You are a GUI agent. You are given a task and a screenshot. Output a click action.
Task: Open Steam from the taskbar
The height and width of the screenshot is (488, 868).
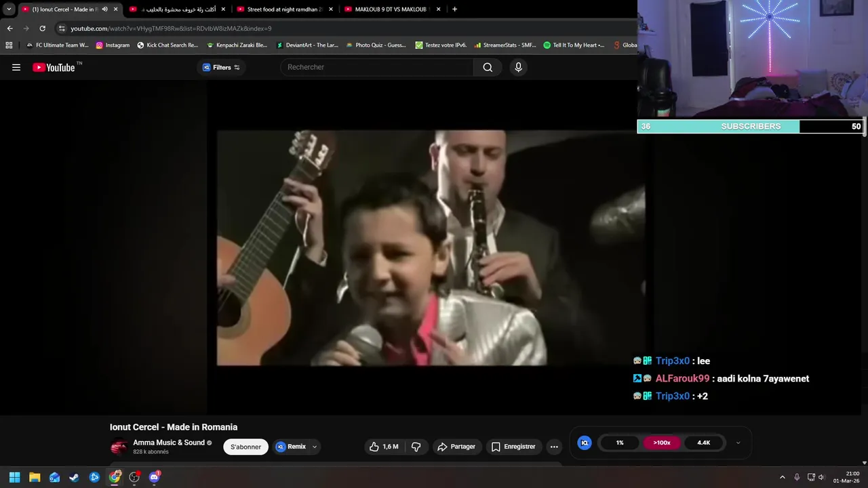pos(74,477)
